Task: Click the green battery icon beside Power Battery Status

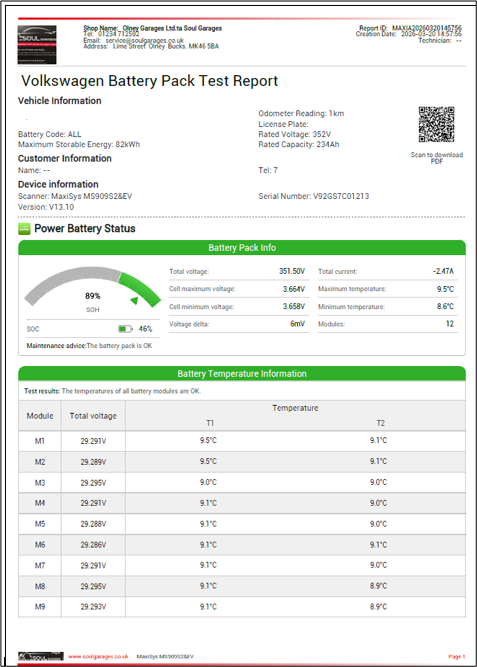Action: pos(24,229)
